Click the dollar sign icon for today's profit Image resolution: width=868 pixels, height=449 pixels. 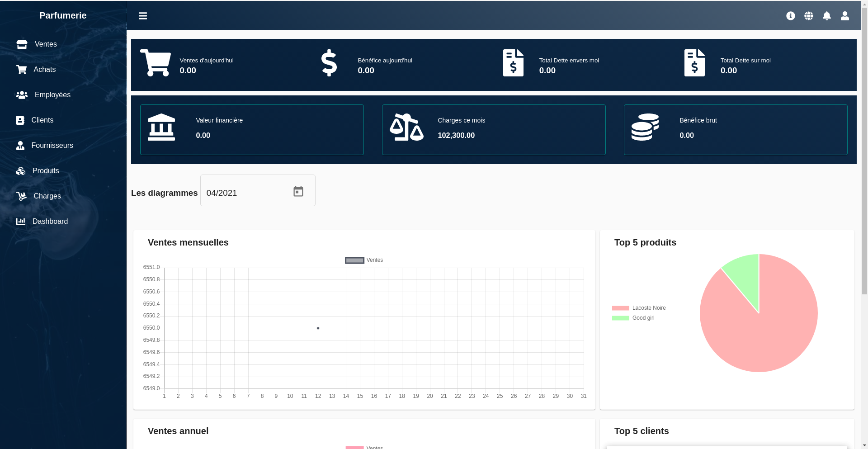click(x=329, y=63)
